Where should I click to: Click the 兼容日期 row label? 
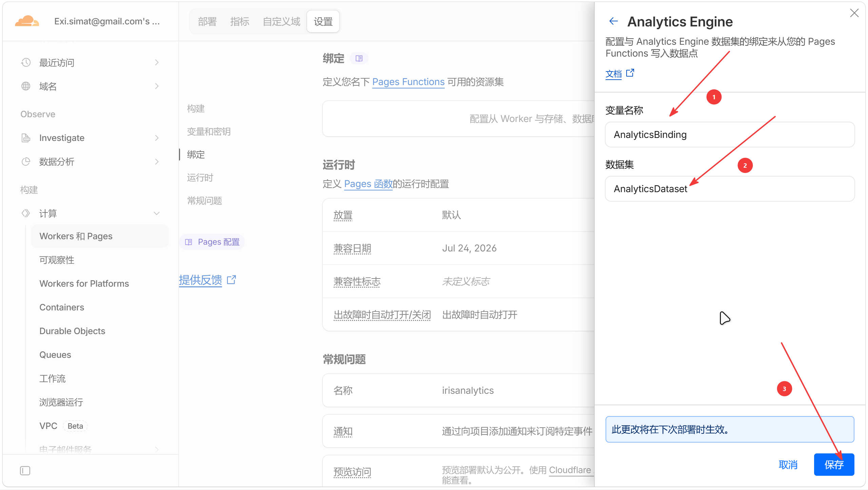[352, 248]
